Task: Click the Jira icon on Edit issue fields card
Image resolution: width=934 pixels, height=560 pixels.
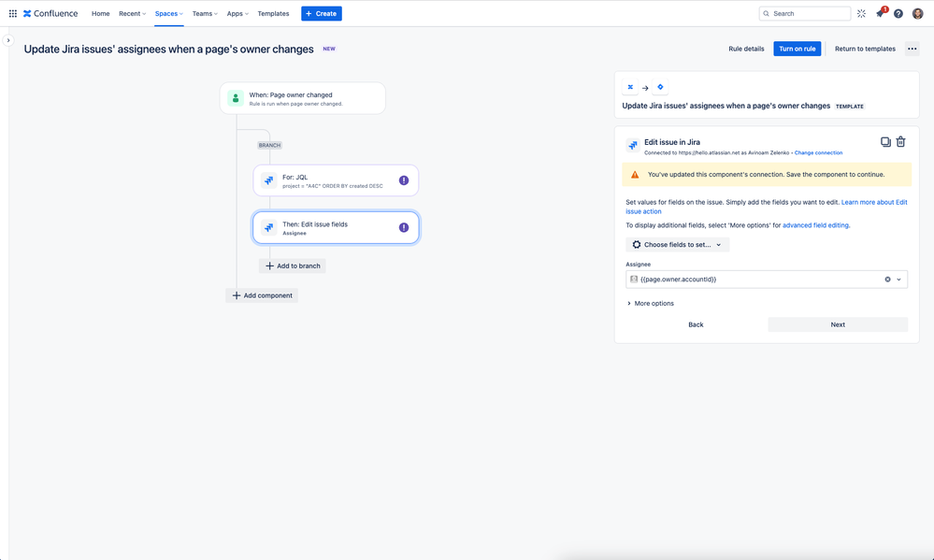Action: coord(268,227)
